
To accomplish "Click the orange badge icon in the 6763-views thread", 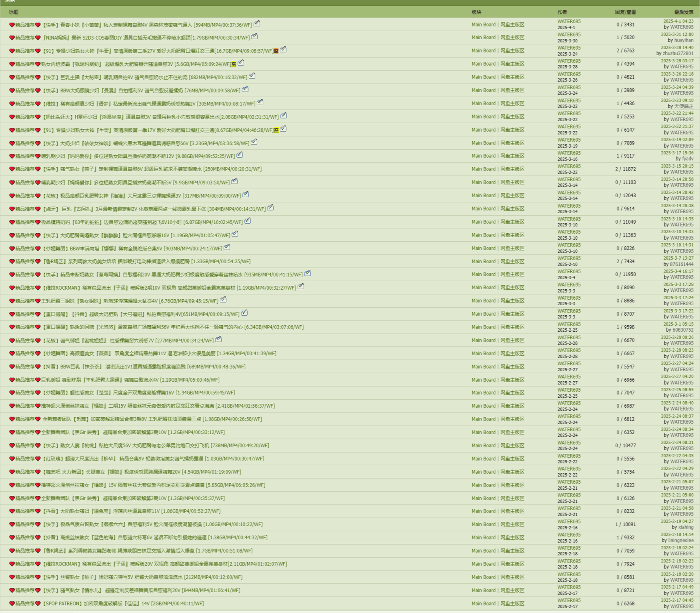I will 276,51.
